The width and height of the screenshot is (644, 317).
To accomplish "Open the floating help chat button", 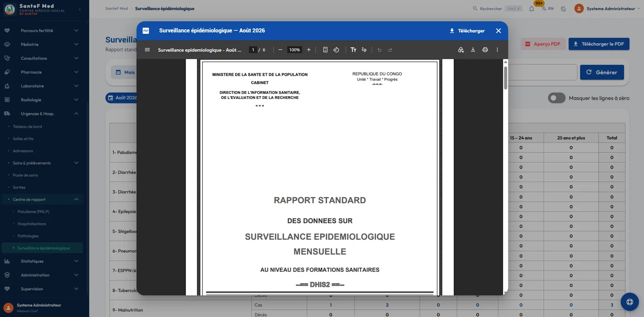I will 630,302.
